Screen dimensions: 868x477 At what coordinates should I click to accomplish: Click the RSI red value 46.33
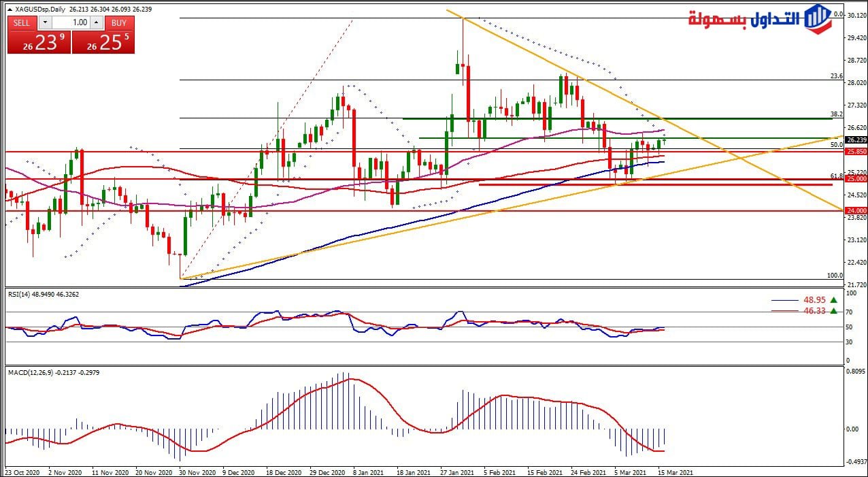[814, 310]
